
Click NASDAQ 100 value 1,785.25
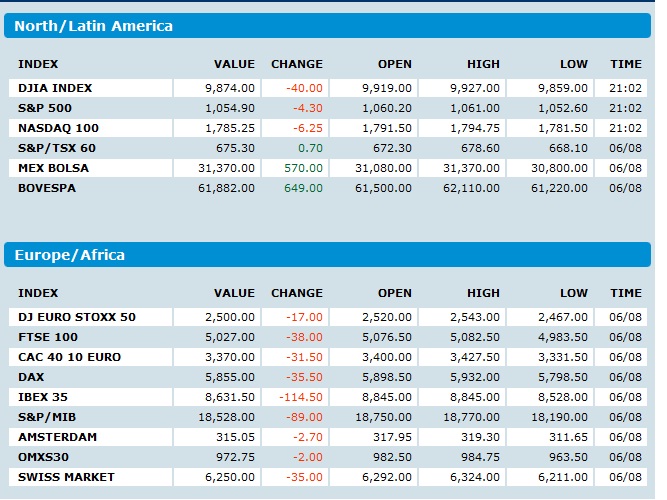click(230, 128)
